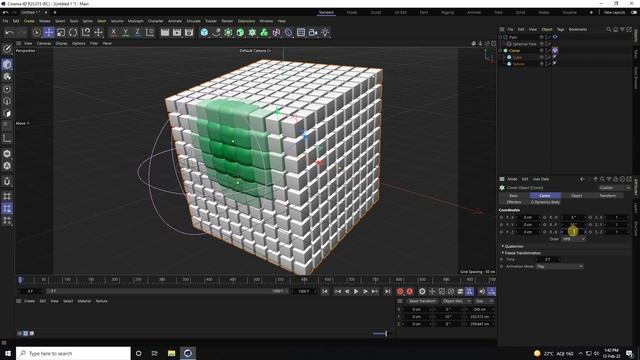Open Edit Render Settings icon

point(189,32)
